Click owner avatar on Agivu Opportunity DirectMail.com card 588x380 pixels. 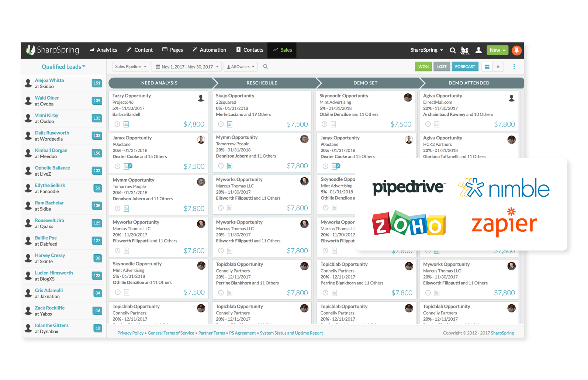click(512, 98)
